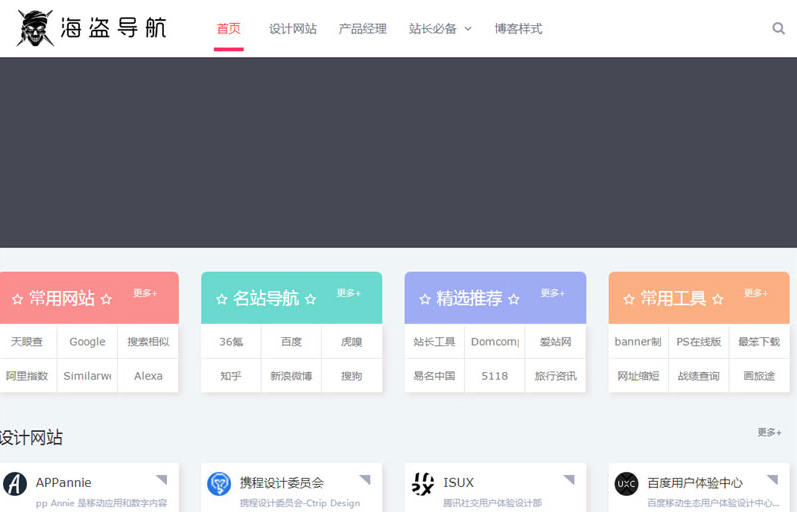Click corner arrow on ISUX card
The width and height of the screenshot is (797, 512).
coord(569,479)
